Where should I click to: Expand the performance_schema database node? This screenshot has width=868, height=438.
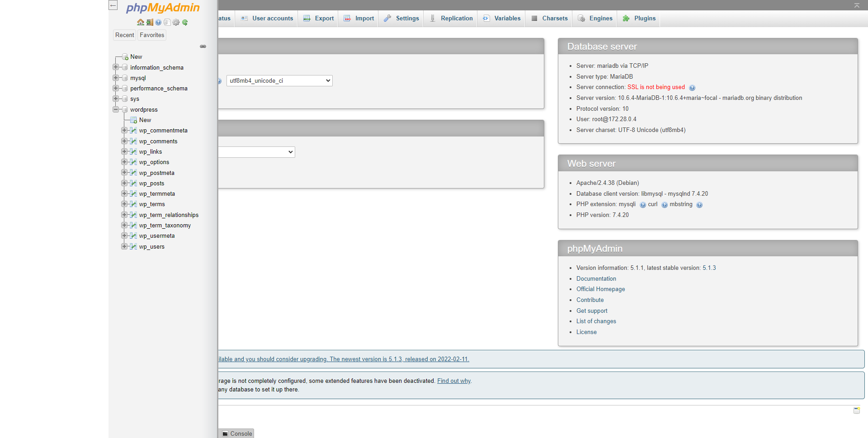116,88
